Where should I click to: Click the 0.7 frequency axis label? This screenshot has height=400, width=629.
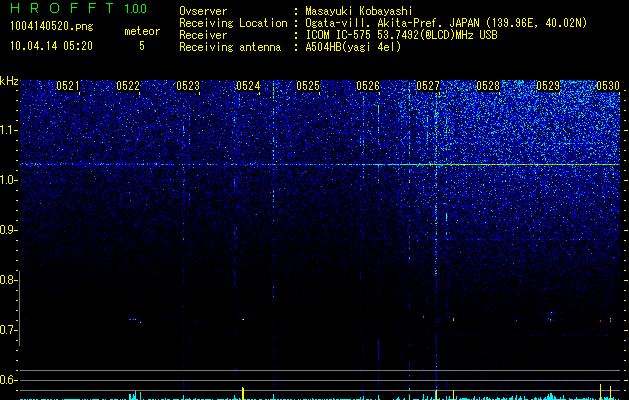(7, 330)
